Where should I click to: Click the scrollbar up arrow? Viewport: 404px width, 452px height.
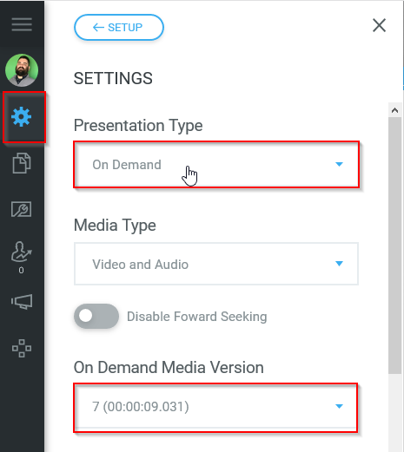coord(395,110)
